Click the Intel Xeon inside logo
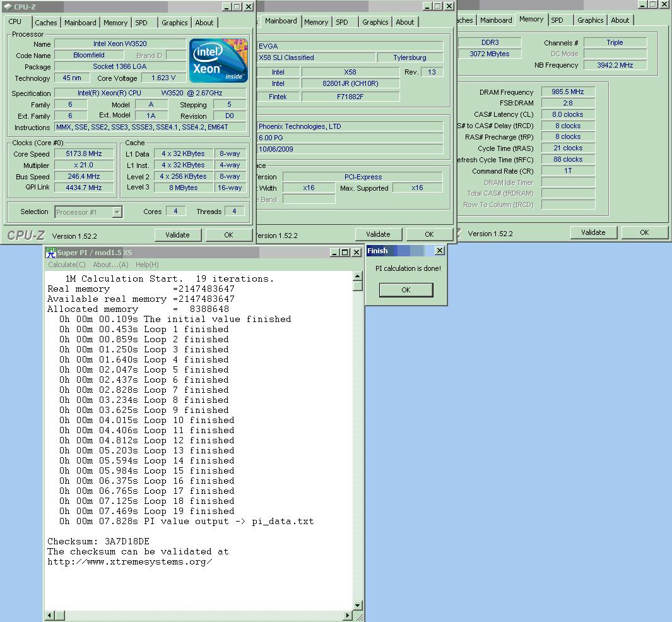The image size is (672, 622). (218, 61)
